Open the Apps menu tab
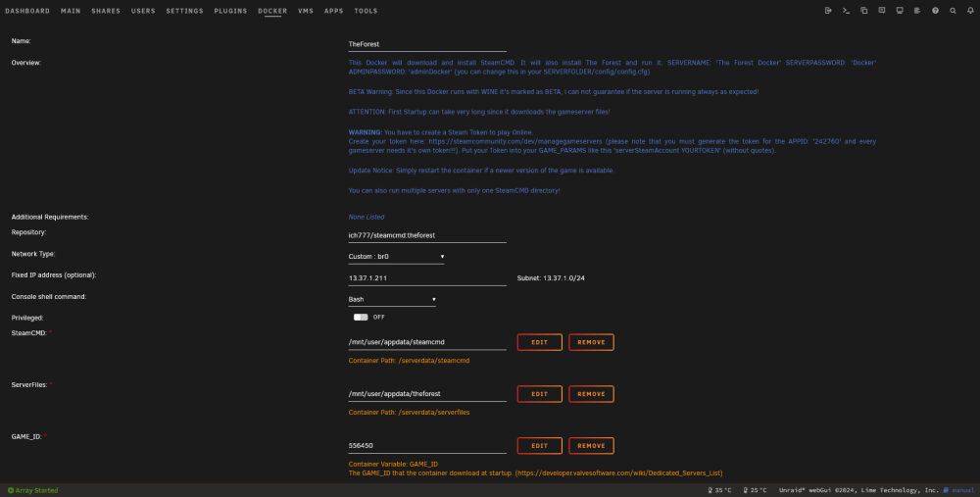 tap(334, 11)
